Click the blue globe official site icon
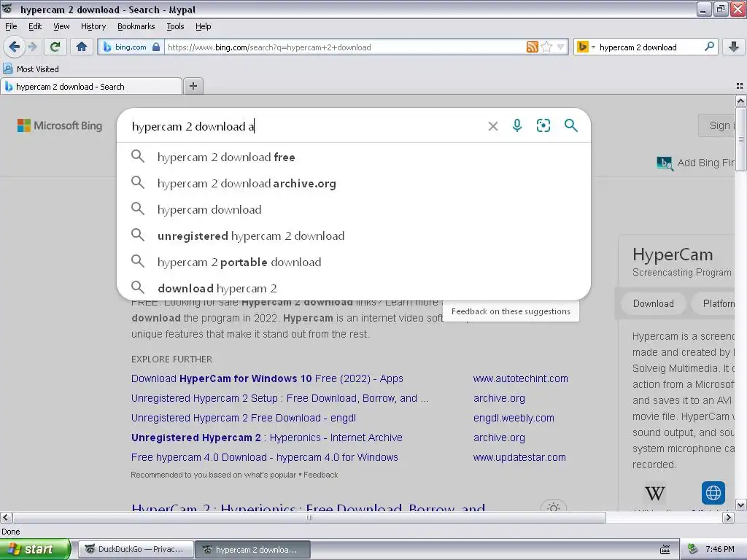747x560 pixels. pos(713,493)
